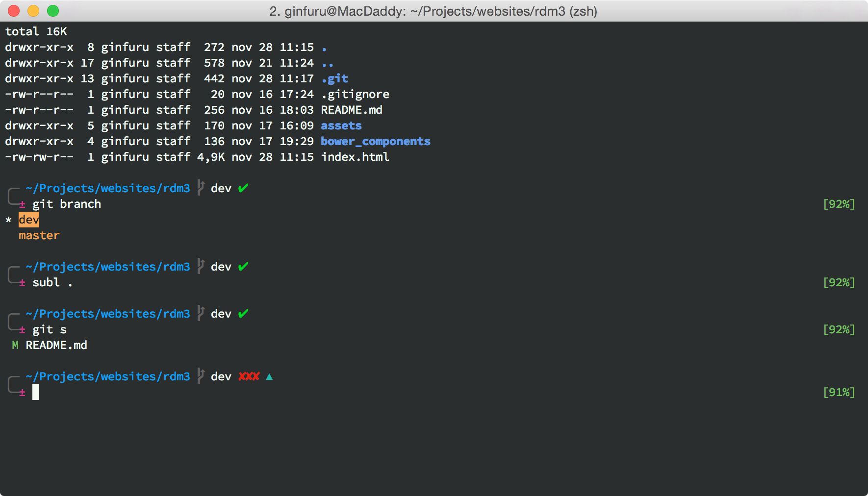The width and height of the screenshot is (868, 496).
Task: Click the assets directory name
Action: (x=341, y=126)
